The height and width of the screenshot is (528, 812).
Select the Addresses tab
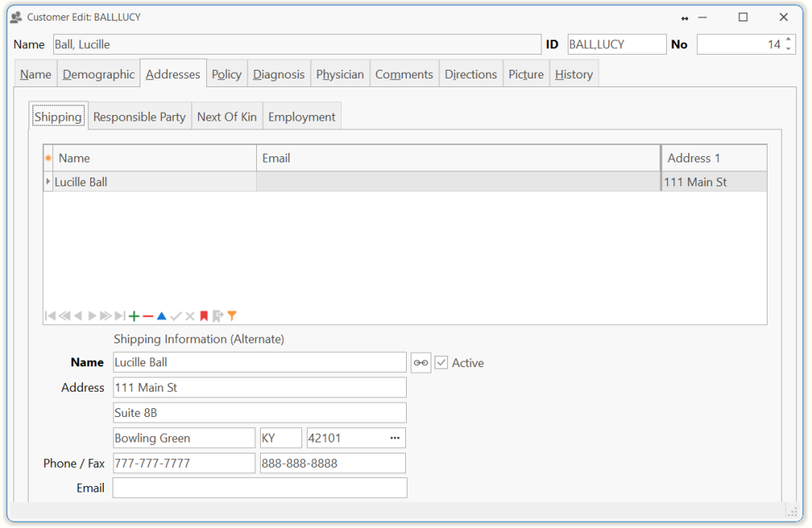[x=173, y=75]
